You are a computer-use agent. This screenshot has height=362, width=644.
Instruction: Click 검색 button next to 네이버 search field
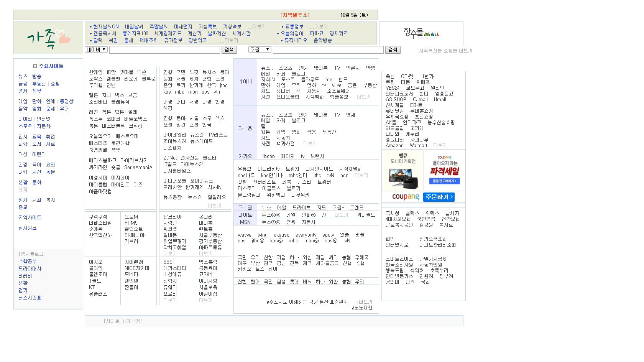(x=229, y=50)
